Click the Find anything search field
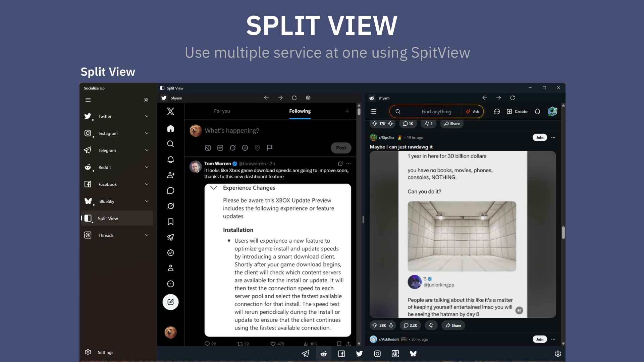Viewport: 644px width, 362px height. point(436,112)
